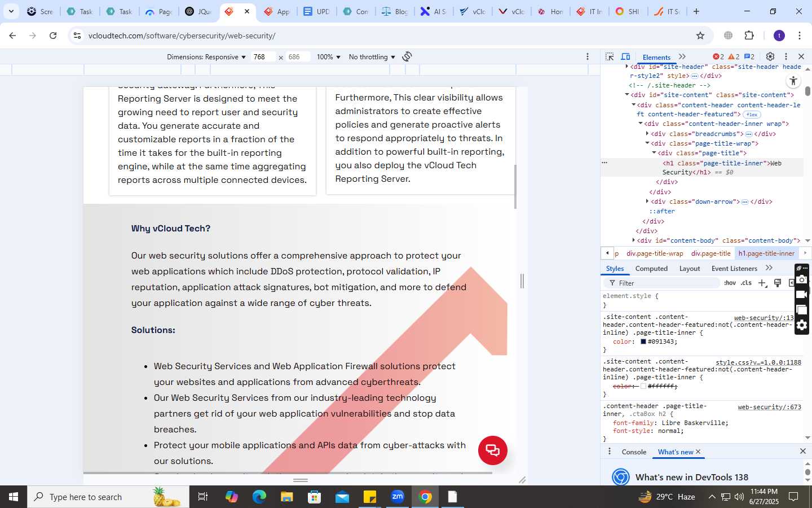Toggle the .cls element classes button
Viewport: 812px width, 508px height.
click(x=747, y=283)
